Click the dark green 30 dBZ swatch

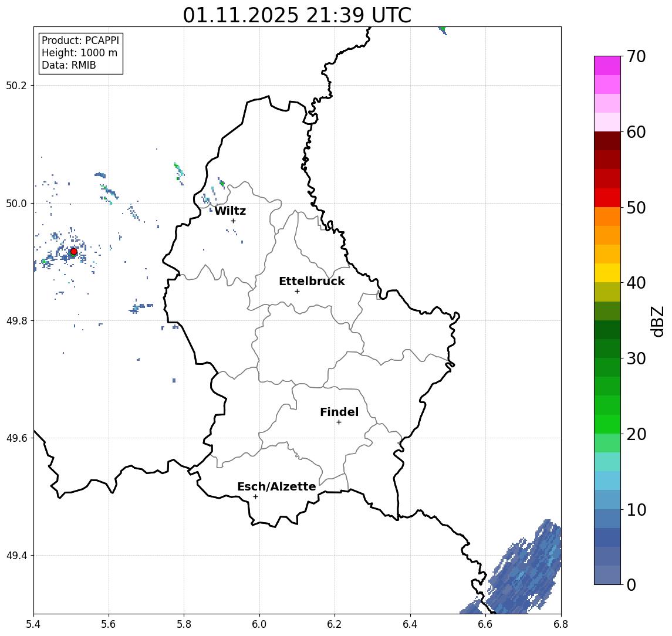[607, 349]
